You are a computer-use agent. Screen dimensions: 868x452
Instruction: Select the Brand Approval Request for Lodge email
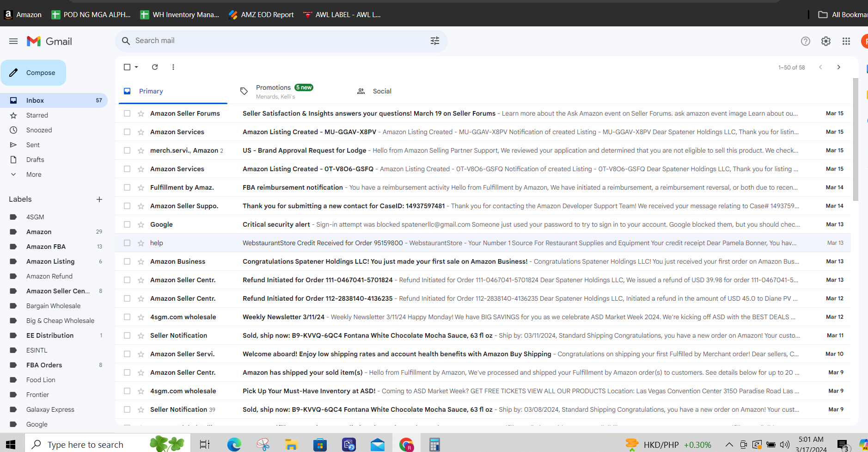coord(127,150)
